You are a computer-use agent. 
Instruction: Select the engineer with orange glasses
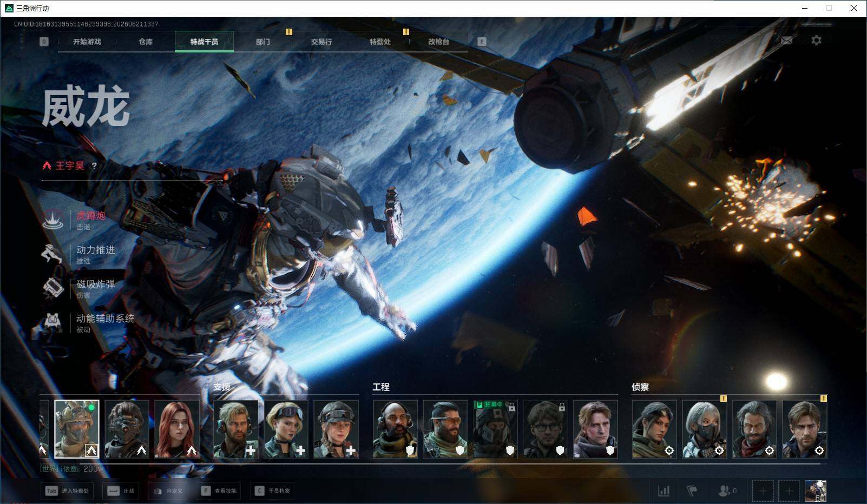click(x=445, y=429)
